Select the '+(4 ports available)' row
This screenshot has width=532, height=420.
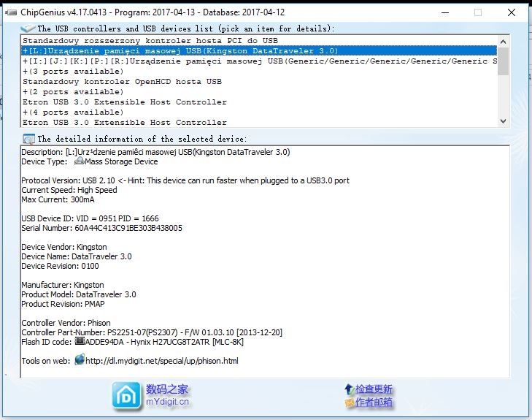pyautogui.click(x=259, y=112)
